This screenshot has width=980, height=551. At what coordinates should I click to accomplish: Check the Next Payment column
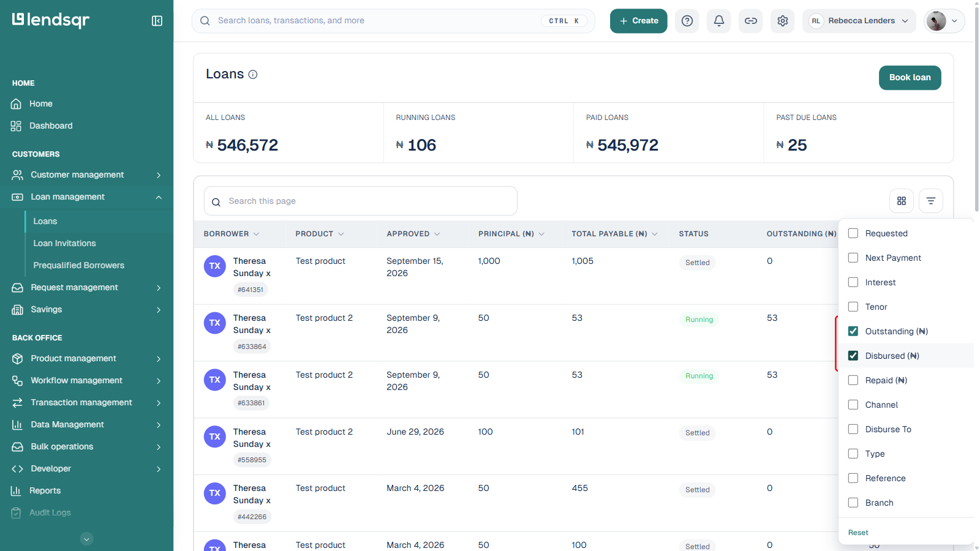coord(853,258)
